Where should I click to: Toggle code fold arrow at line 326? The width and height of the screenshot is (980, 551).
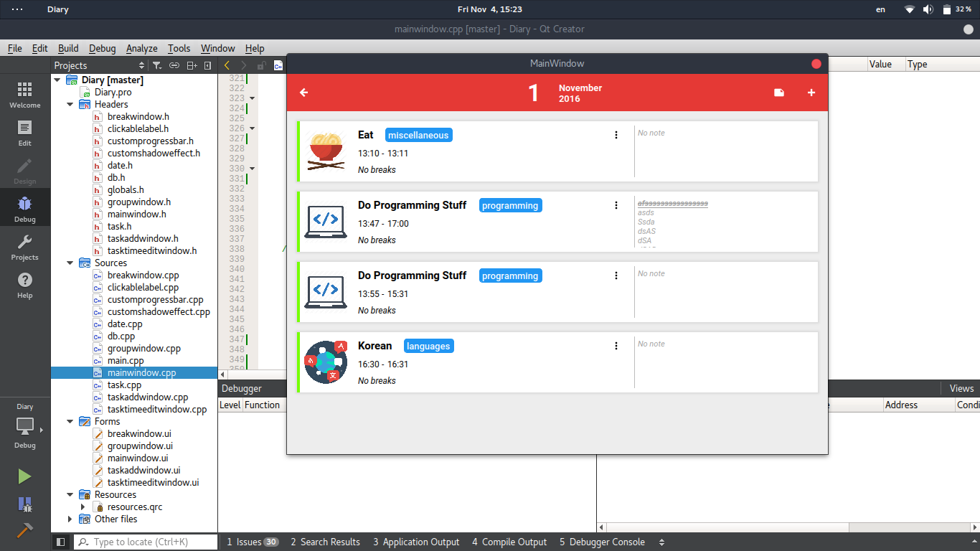tap(253, 128)
